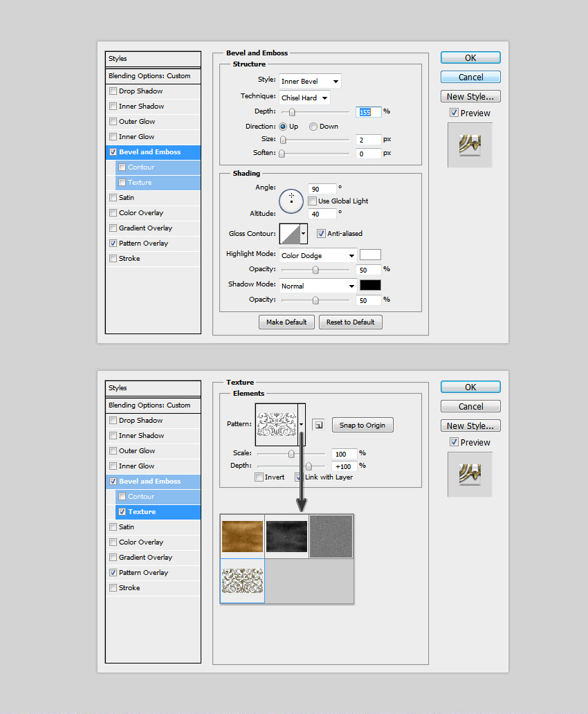Select the gold brown pattern swatch
Viewport: 588px width, 714px height.
(x=242, y=536)
